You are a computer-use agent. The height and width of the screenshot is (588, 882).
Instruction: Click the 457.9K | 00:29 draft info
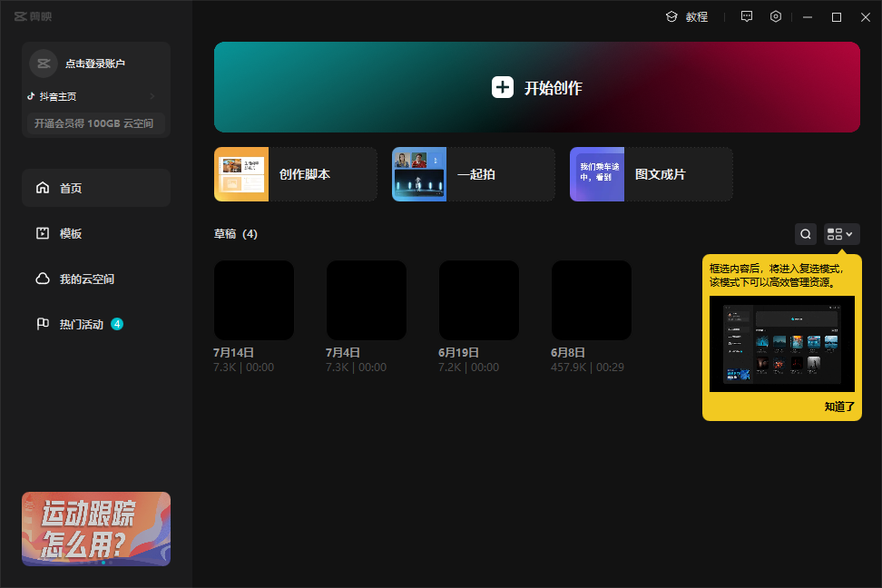(587, 367)
